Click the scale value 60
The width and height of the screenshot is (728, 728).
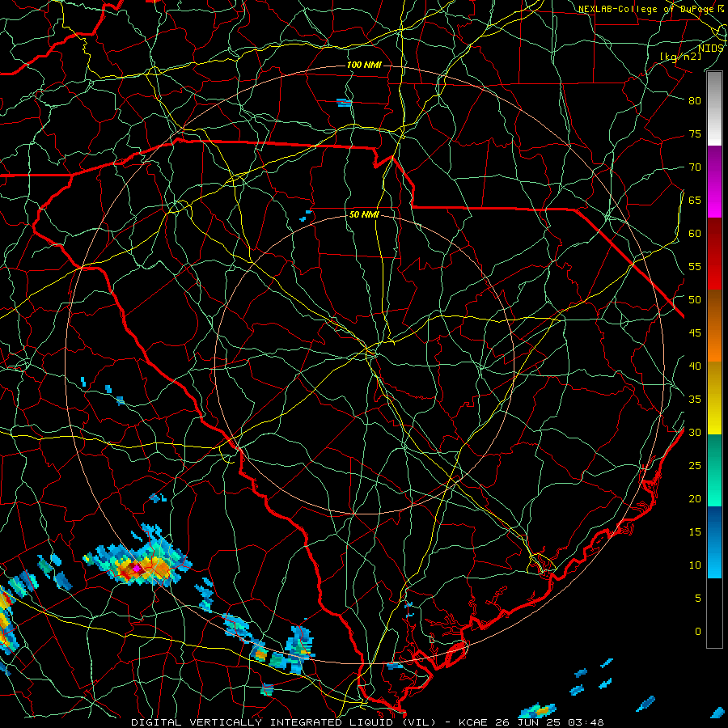(695, 234)
